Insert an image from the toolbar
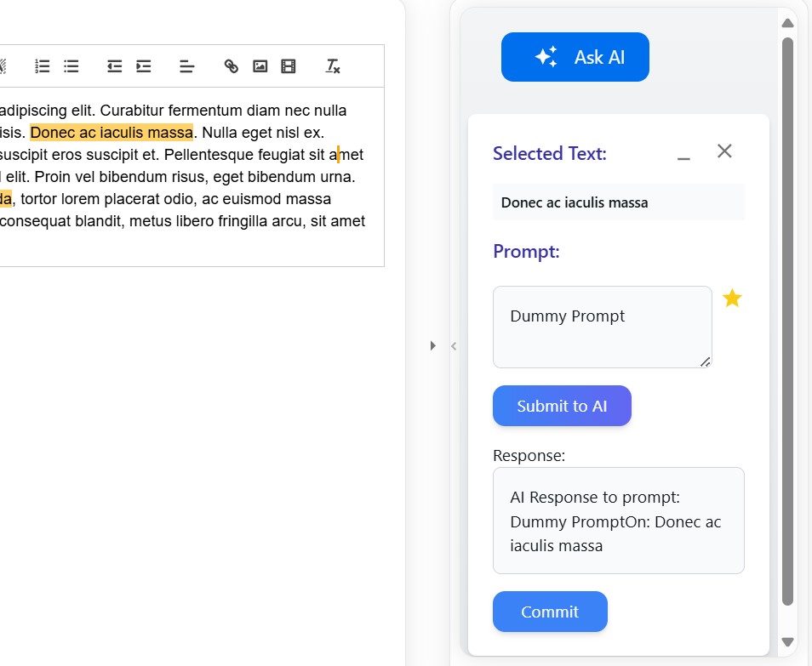The width and height of the screenshot is (812, 666). pyautogui.click(x=260, y=66)
